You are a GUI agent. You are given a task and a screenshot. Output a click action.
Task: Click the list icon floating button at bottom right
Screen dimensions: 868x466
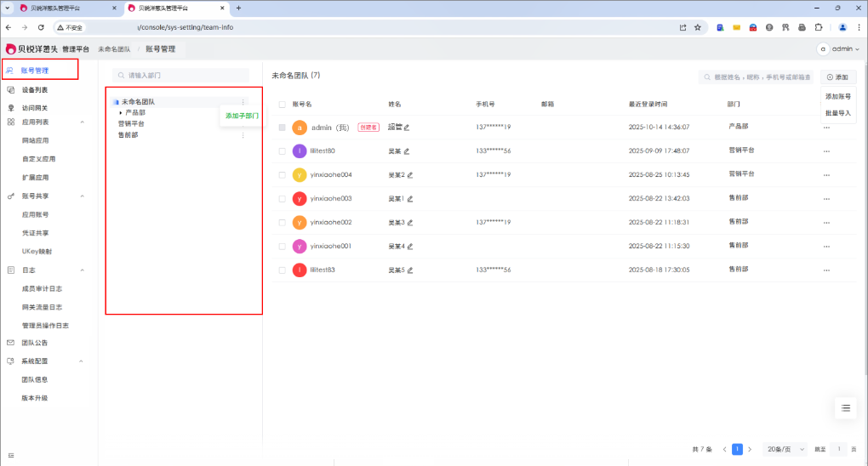pos(846,408)
